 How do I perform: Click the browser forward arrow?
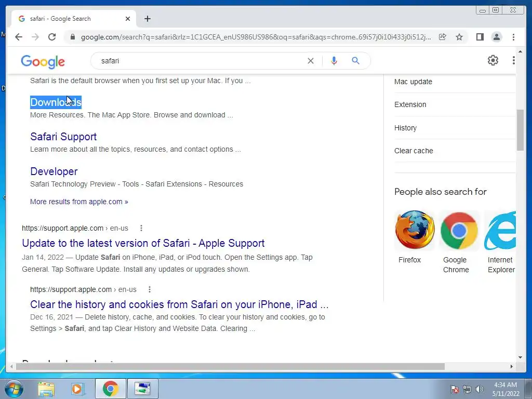point(35,37)
